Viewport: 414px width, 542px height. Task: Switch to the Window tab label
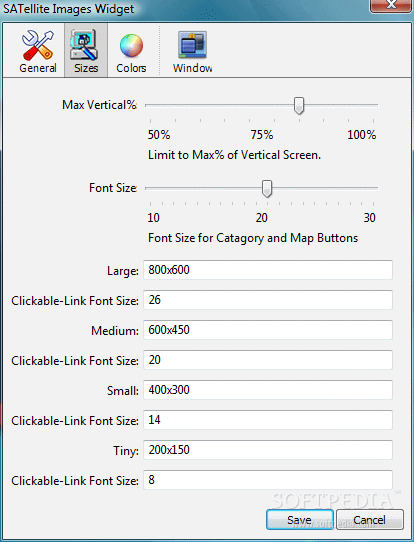tap(192, 68)
